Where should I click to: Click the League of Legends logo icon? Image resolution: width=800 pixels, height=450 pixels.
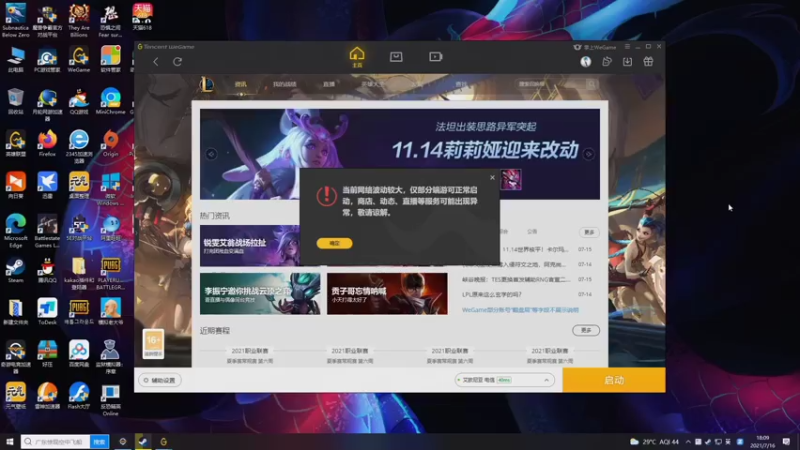pos(207,84)
